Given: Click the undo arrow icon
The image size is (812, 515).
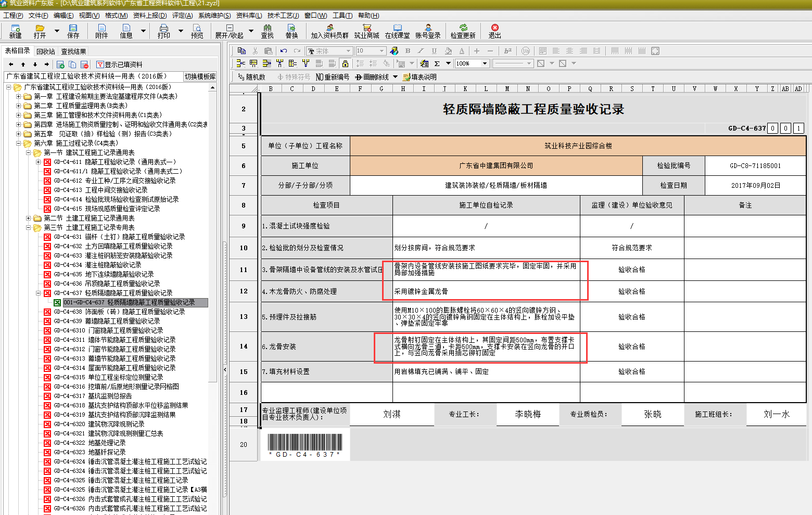Looking at the screenshot, I should pyautogui.click(x=283, y=51).
